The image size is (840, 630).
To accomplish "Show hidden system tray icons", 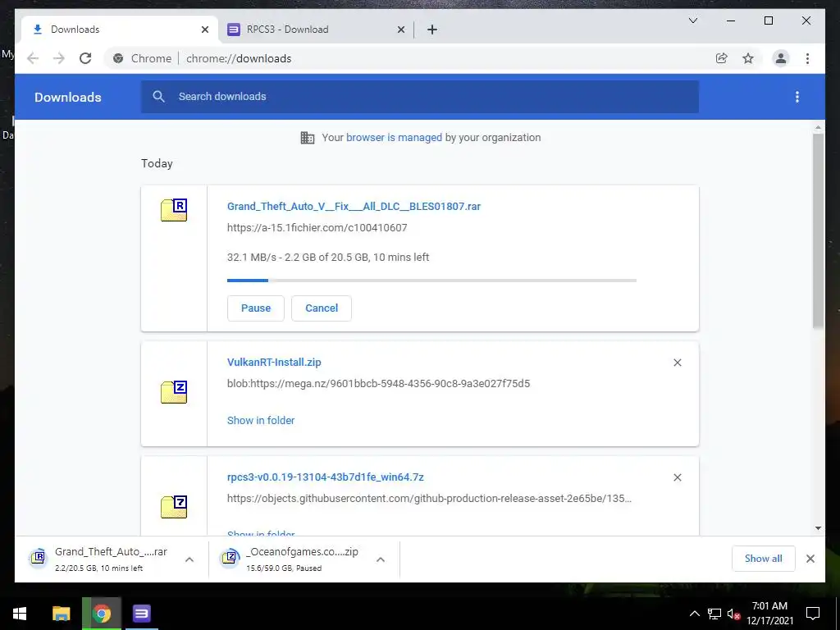I will pos(694,614).
